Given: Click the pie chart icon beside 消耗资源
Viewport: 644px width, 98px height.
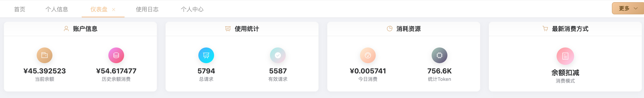Looking at the screenshot, I should [390, 29].
